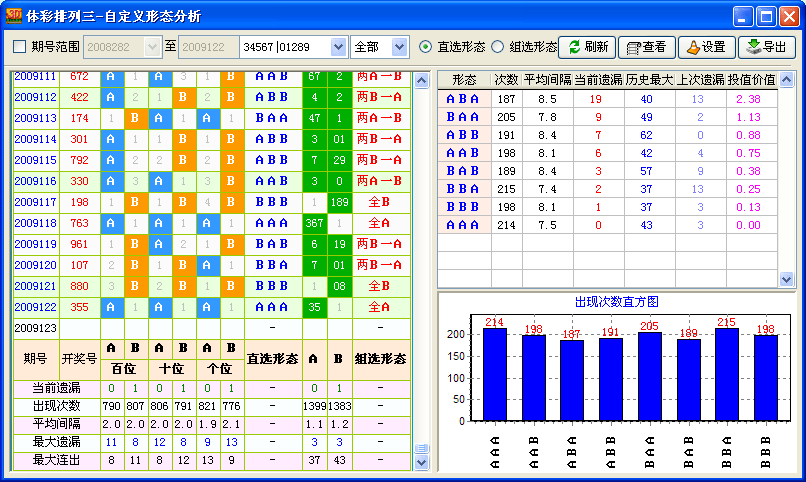This screenshot has height=482, width=806.
Task: Open the 查看 view button
Action: click(x=646, y=47)
